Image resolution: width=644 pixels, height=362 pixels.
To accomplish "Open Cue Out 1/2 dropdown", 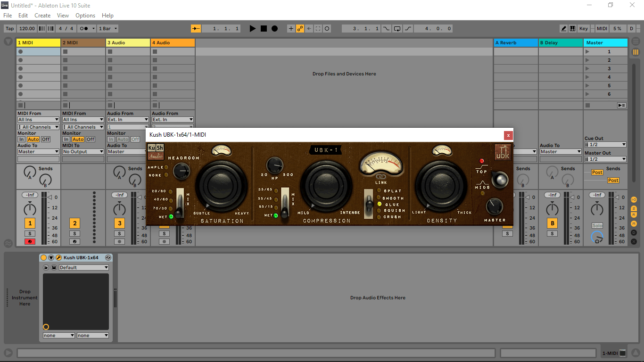I will click(x=605, y=144).
